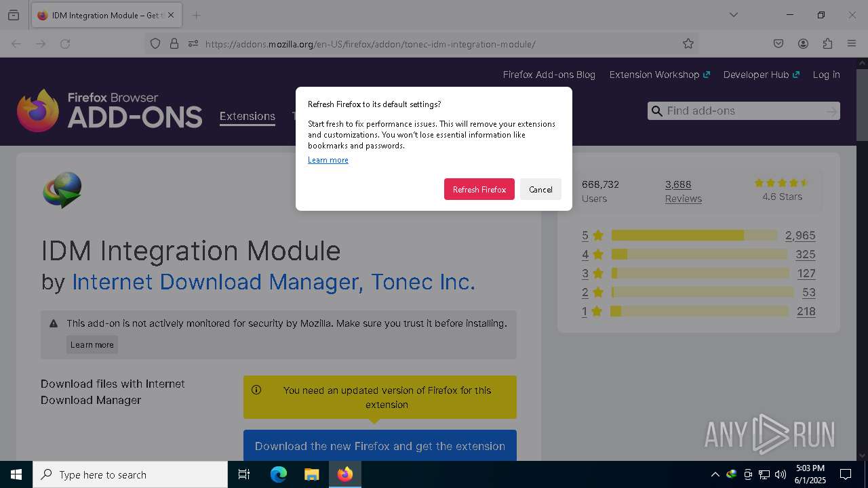Screen dimensions: 868x488
Task: Launch Microsoft Edge from taskbar
Action: pyautogui.click(x=279, y=474)
